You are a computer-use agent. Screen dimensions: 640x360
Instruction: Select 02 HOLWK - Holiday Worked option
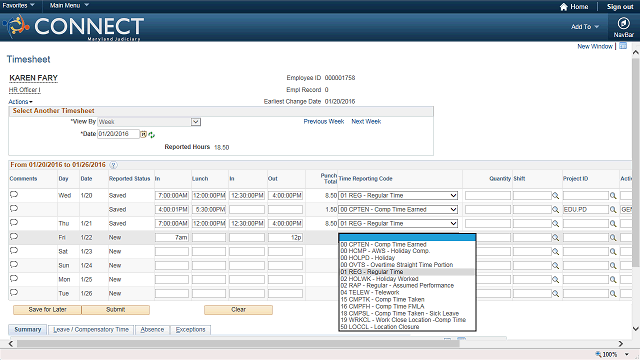click(x=407, y=279)
